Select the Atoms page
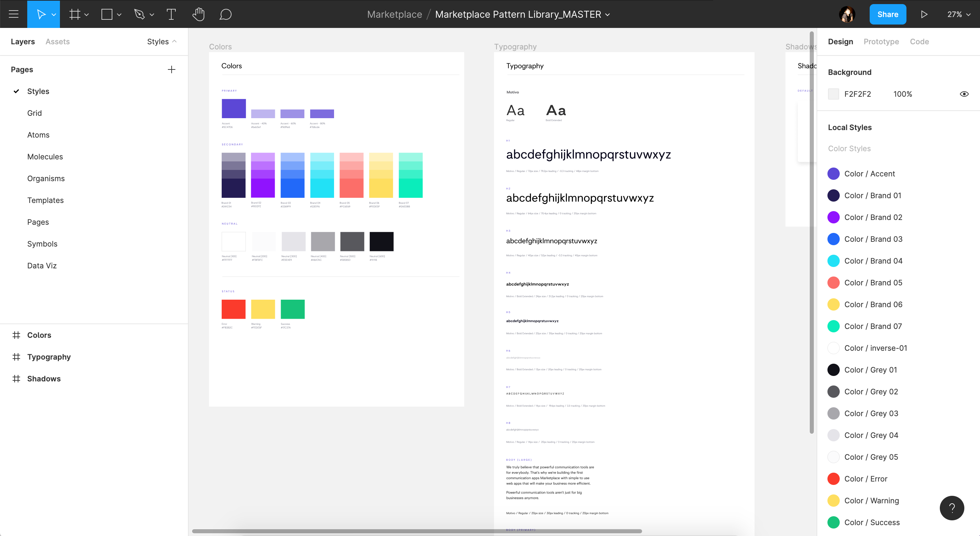 pos(38,135)
